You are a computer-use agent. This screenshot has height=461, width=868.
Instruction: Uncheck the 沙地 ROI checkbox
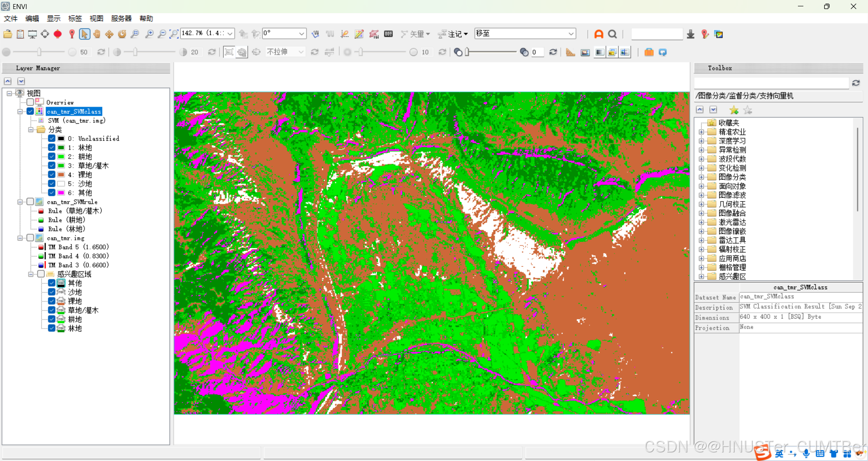coord(52,292)
